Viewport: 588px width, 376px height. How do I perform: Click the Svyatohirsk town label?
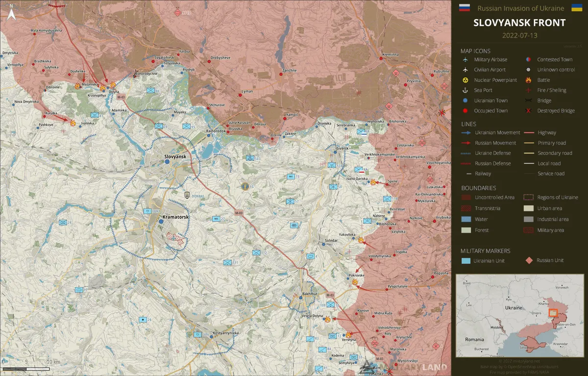tap(164, 58)
